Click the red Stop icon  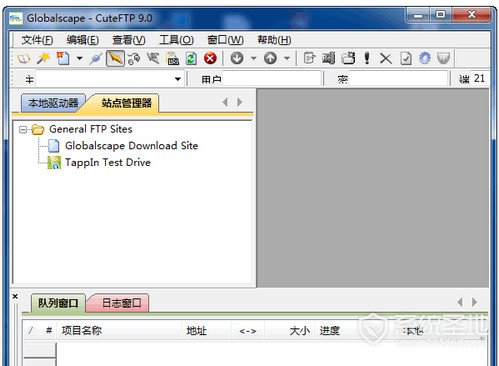pyautogui.click(x=210, y=59)
